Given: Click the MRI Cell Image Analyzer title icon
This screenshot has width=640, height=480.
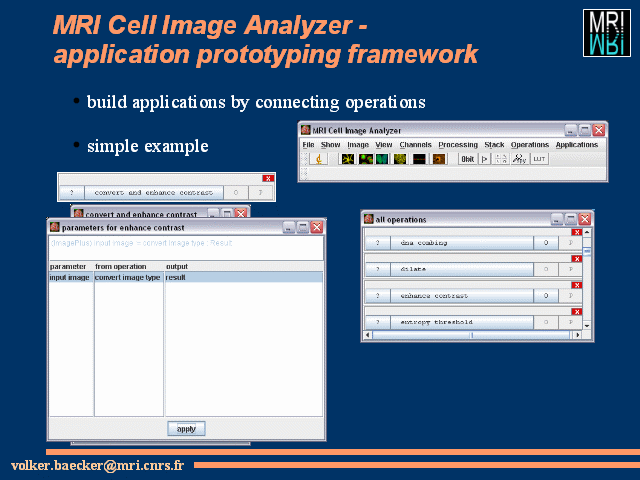Looking at the screenshot, I should pyautogui.click(x=306, y=130).
